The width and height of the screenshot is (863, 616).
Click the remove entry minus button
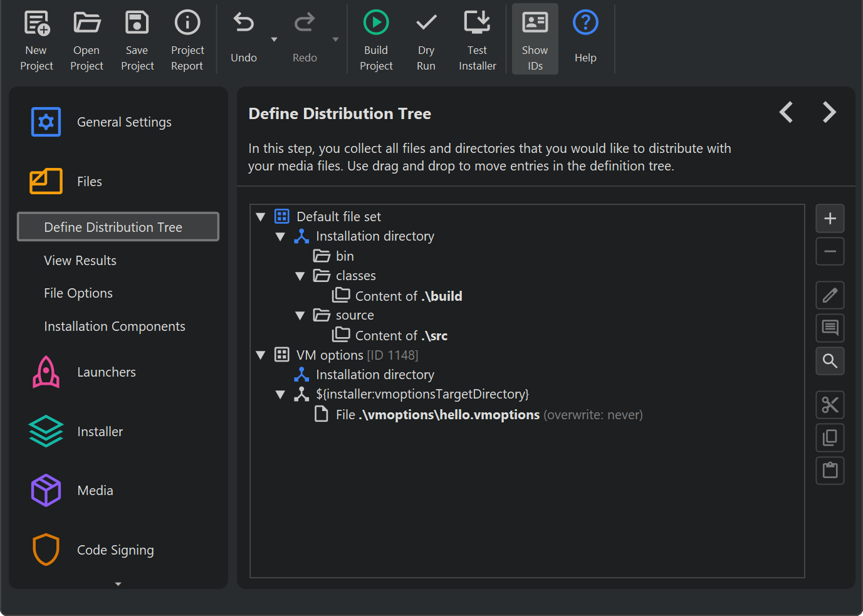pyautogui.click(x=830, y=252)
